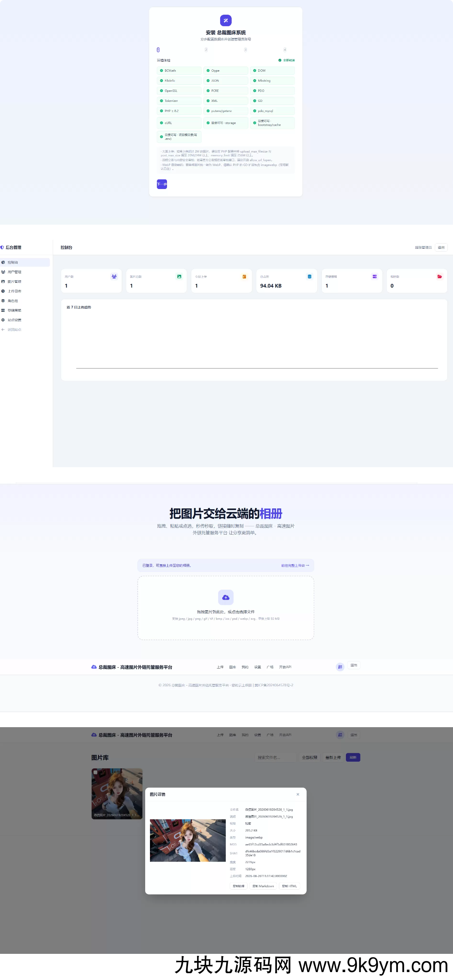This screenshot has height=980, width=453.
Task: Click the shield icon next to 后台管理
Action: click(x=2, y=247)
